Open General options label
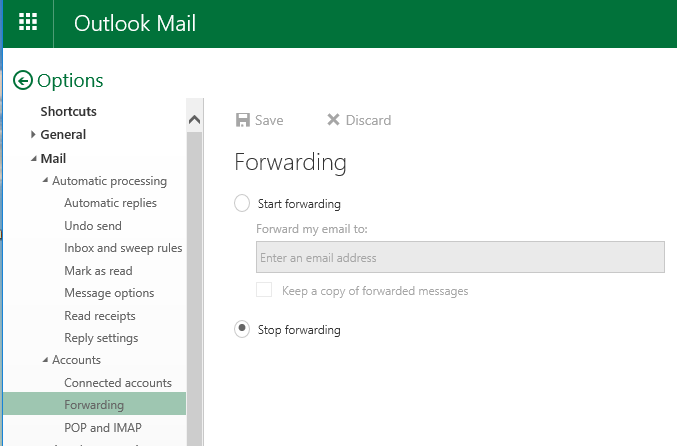 [63, 134]
